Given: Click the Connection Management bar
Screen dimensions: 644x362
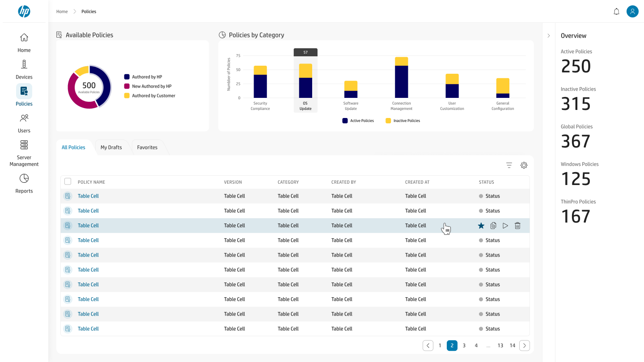Looking at the screenshot, I should click(x=402, y=77).
